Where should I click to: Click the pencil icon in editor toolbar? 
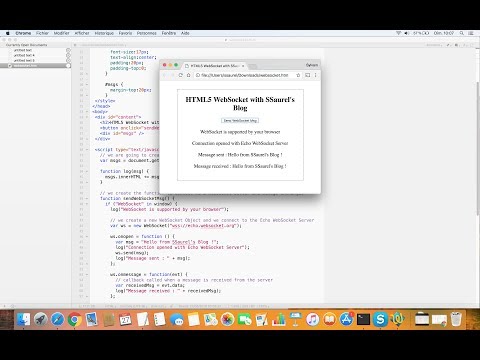point(449,45)
